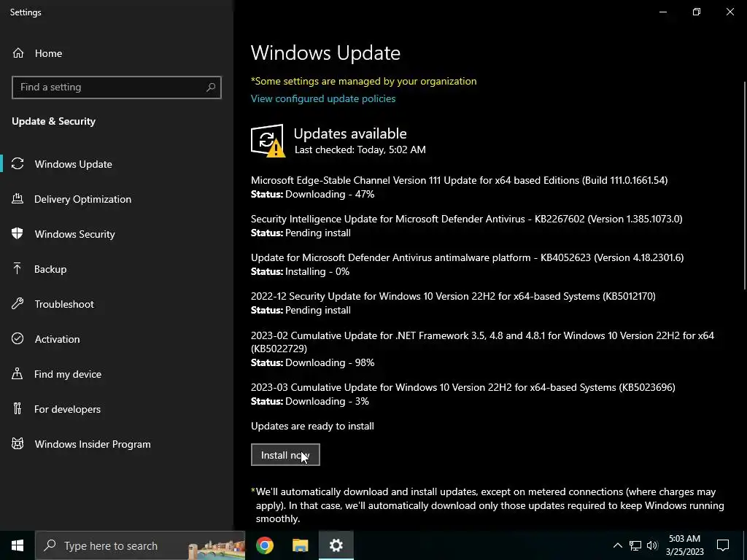This screenshot has width=747, height=560.
Task: Click the Activation checkmark icon
Action: click(18, 338)
